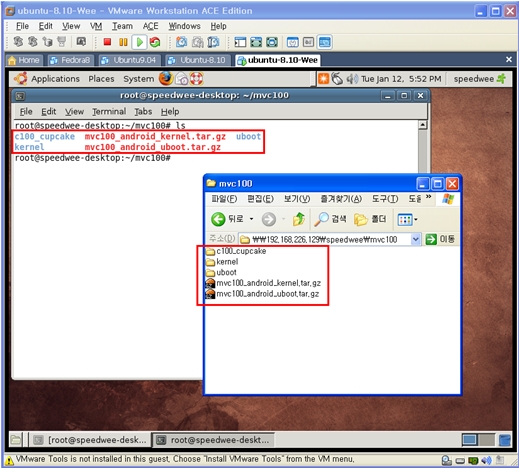Click the help lifebuoy icon in Ubuntu panel

coord(196,79)
